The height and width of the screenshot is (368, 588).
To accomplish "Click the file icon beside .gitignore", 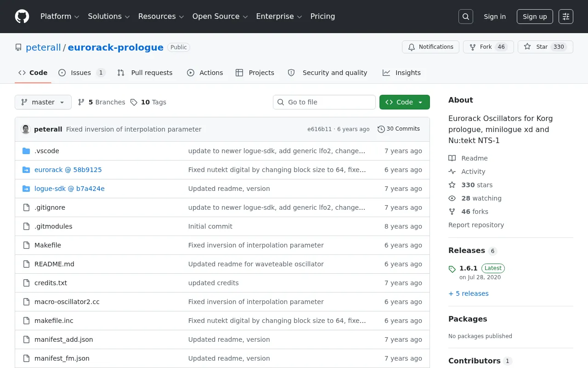I will click(x=26, y=207).
